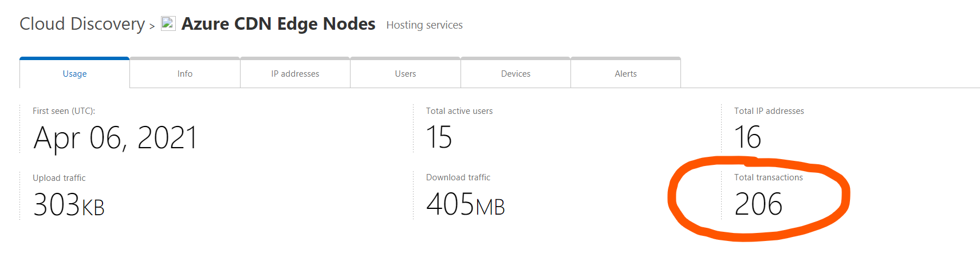Go back to Cloud Discovery breadcrumb
Image resolution: width=980 pixels, height=257 pixels.
pyautogui.click(x=82, y=24)
